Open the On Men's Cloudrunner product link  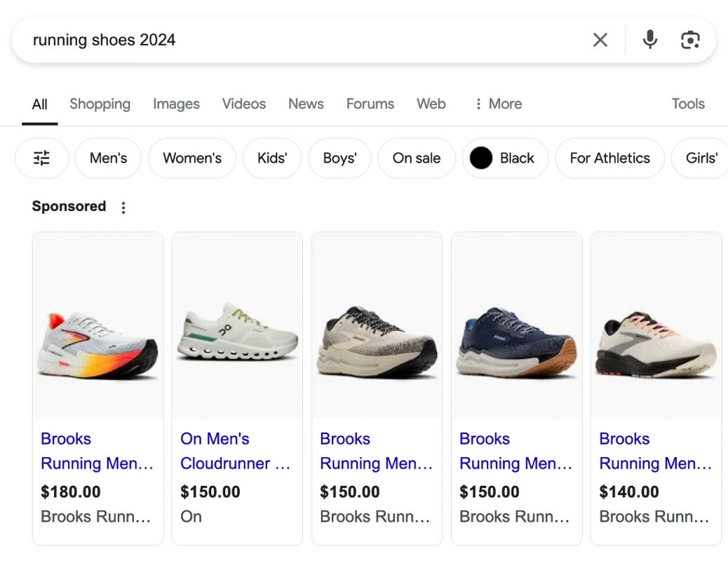[x=236, y=451]
